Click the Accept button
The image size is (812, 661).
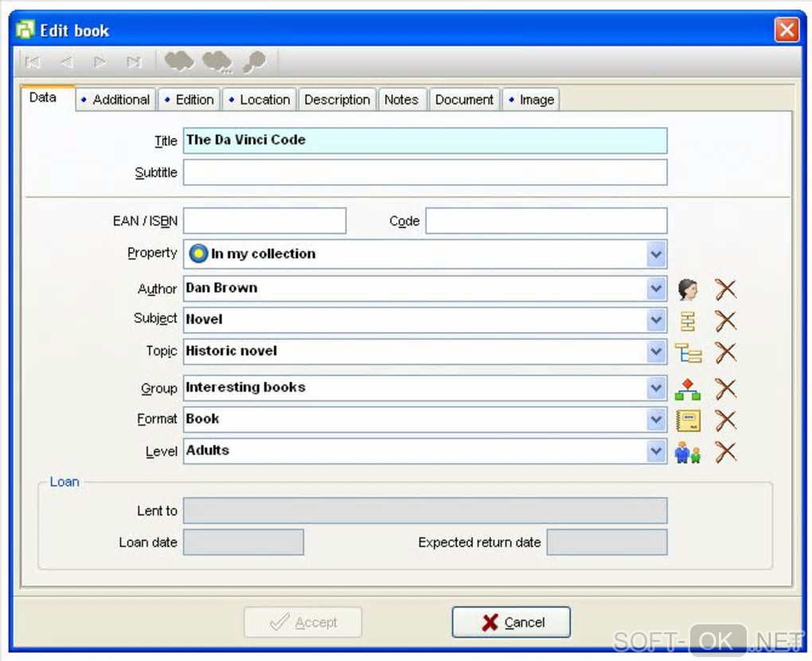coord(303,622)
